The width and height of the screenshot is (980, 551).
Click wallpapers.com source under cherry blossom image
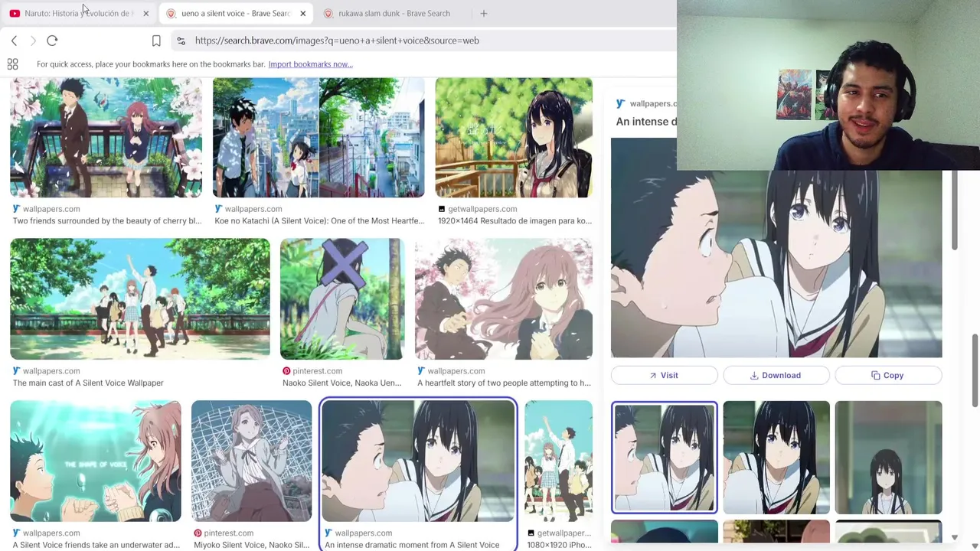click(51, 209)
